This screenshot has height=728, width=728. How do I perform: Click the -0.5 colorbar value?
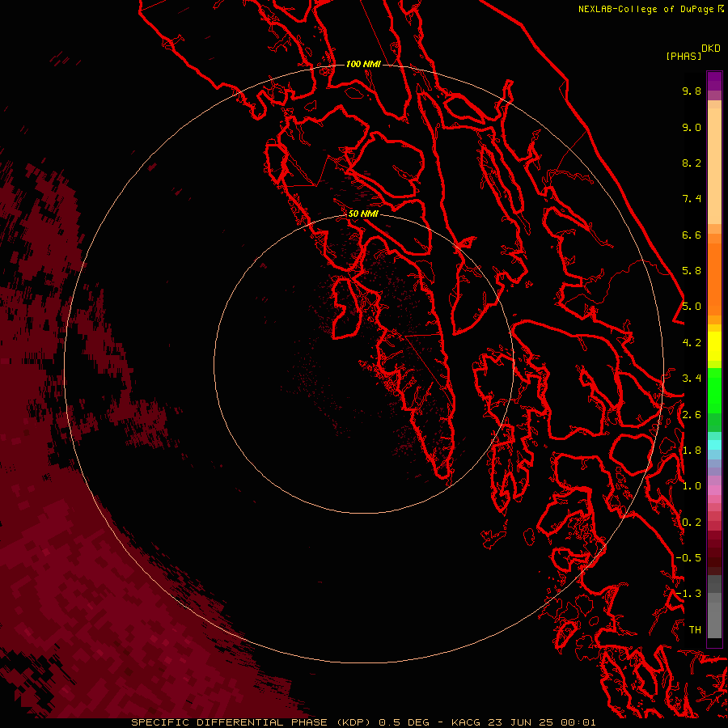click(688, 558)
